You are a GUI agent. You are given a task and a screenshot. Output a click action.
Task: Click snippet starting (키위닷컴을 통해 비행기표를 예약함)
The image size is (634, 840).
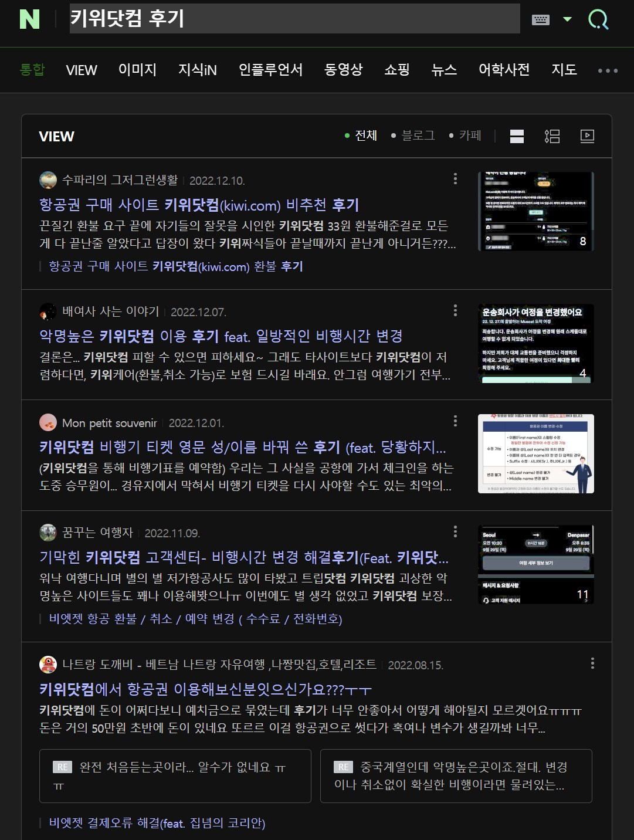pos(246,477)
